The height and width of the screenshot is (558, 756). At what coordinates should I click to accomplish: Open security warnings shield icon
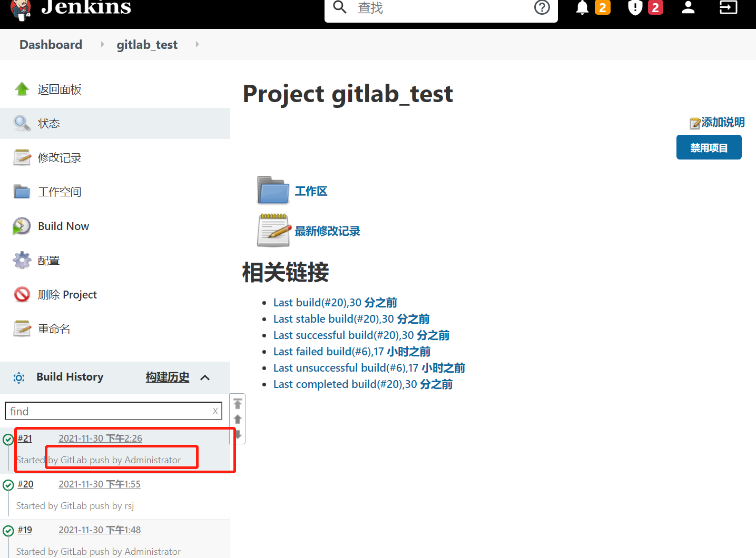[x=635, y=8]
